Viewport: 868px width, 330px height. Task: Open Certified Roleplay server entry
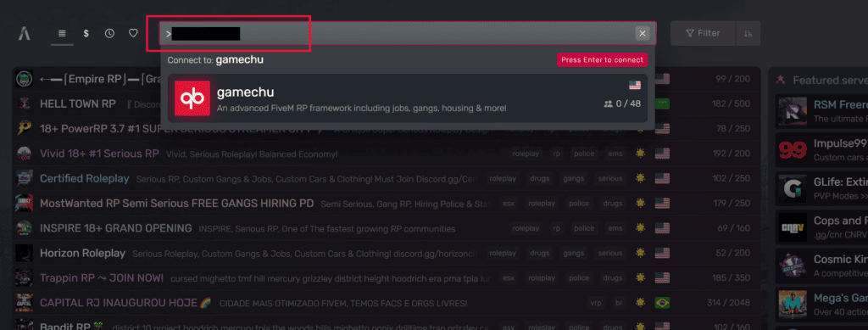pos(387,178)
